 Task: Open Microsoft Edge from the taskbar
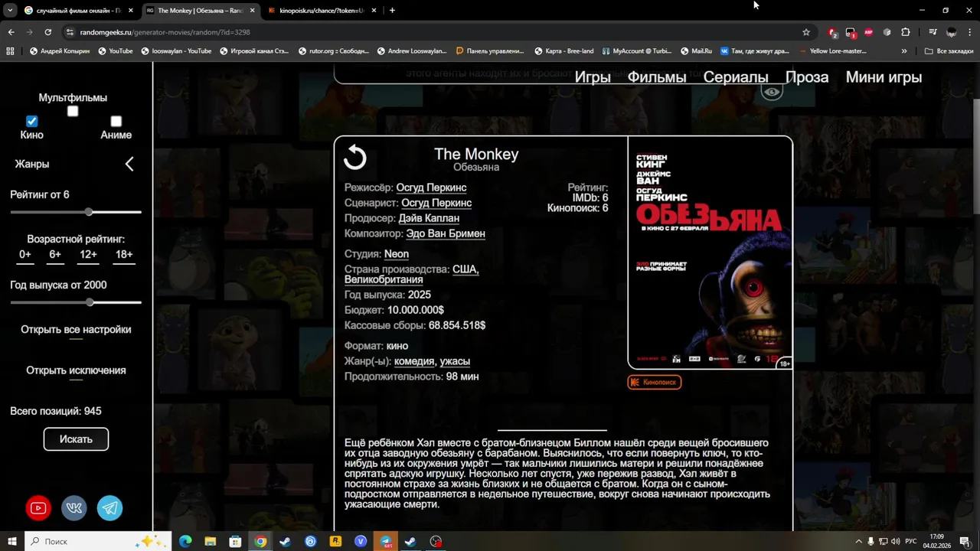click(185, 541)
